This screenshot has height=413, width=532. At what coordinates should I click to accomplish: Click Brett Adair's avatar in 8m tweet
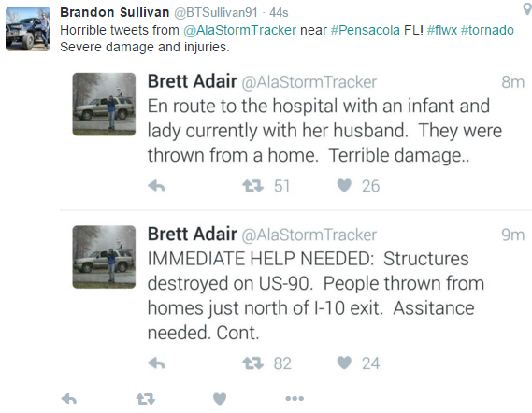pos(104,104)
